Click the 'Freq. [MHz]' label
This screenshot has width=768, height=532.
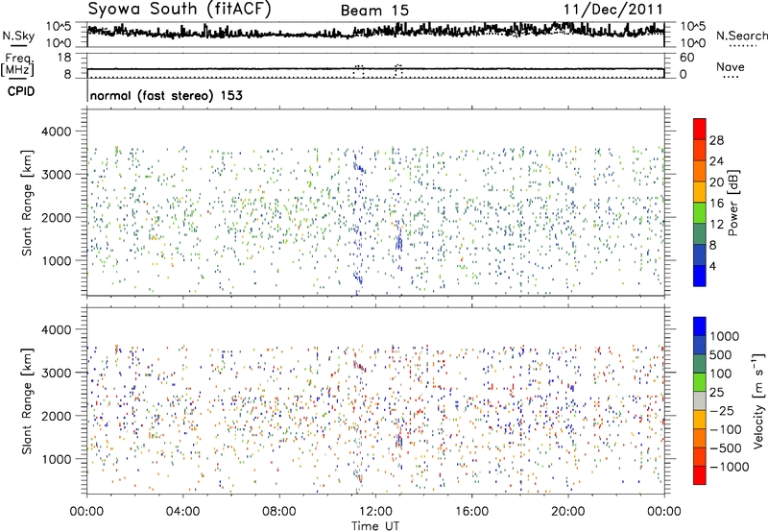17,64
